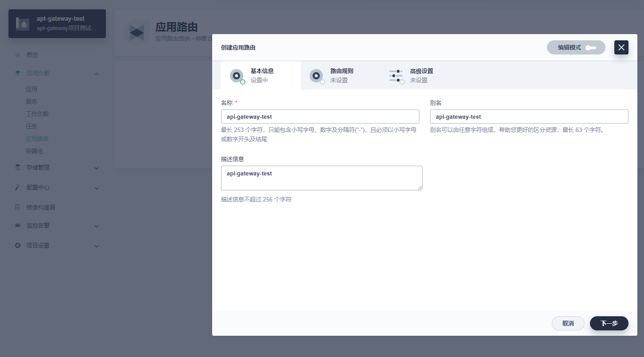Switch to the 基本信息 tab
The width and height of the screenshot is (644, 357).
click(x=261, y=75)
